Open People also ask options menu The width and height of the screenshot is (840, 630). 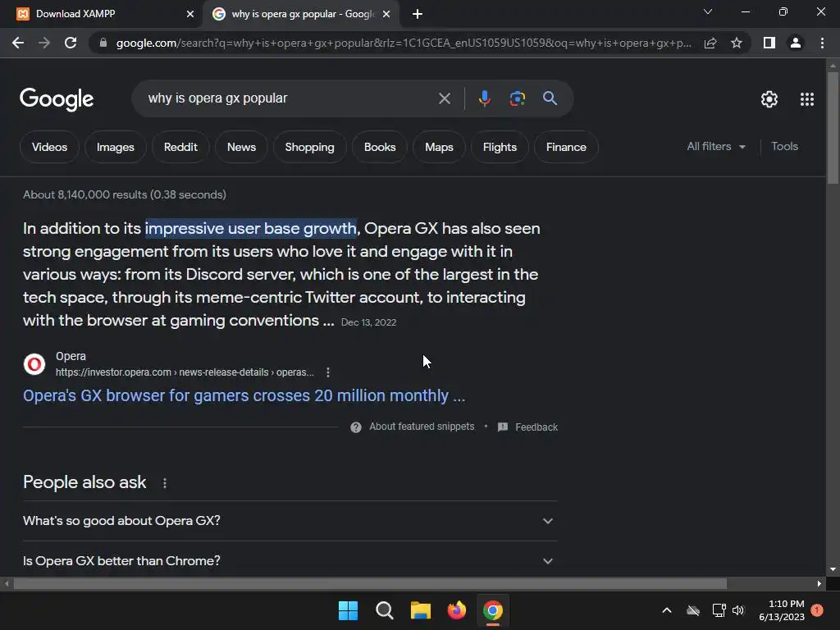coord(164,483)
